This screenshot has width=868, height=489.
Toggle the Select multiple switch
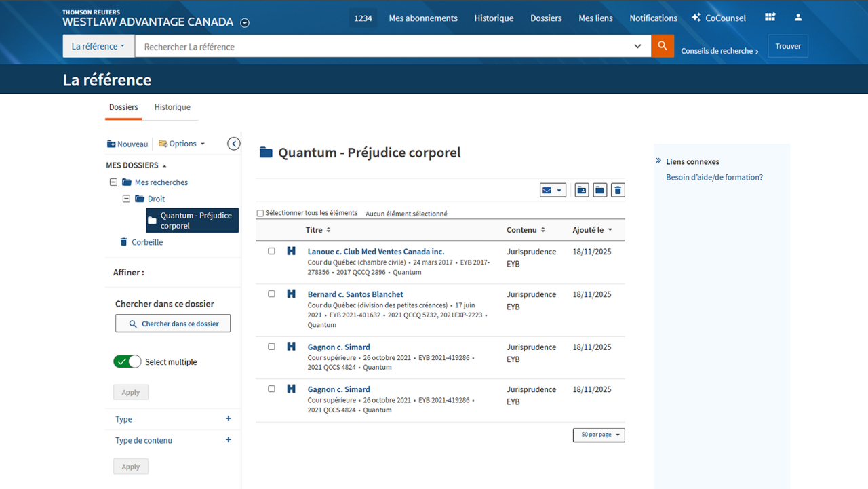tap(127, 361)
